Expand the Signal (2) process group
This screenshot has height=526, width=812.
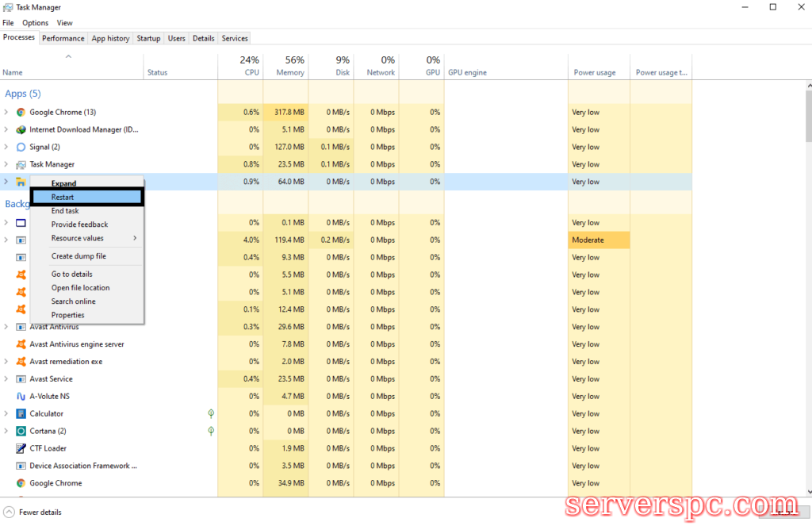pyautogui.click(x=6, y=147)
